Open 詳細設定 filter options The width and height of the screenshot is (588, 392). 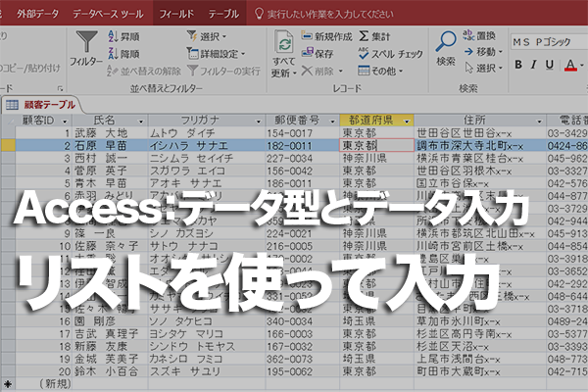pos(216,54)
